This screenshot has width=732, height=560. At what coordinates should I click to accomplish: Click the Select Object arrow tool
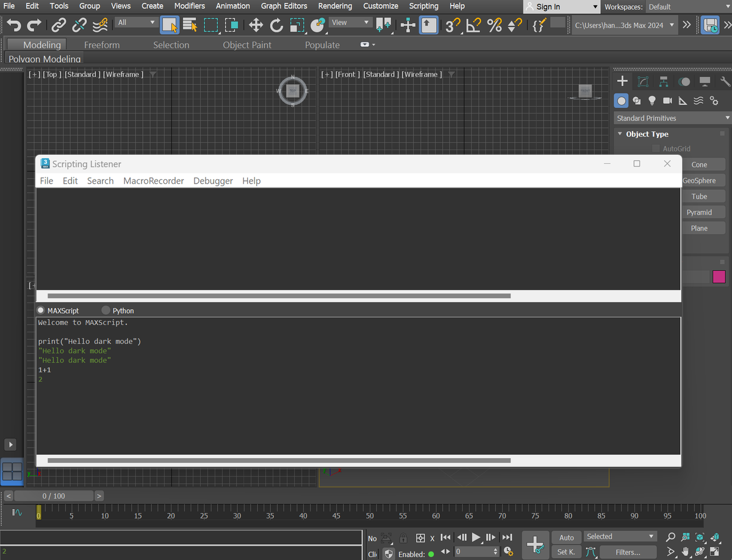[x=170, y=25]
